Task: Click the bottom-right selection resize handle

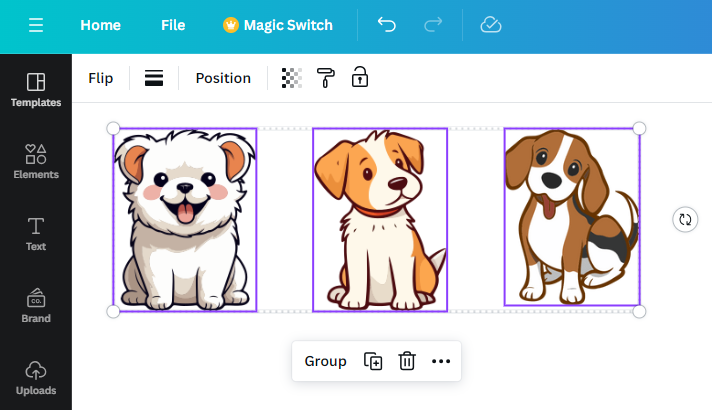Action: pyautogui.click(x=639, y=311)
